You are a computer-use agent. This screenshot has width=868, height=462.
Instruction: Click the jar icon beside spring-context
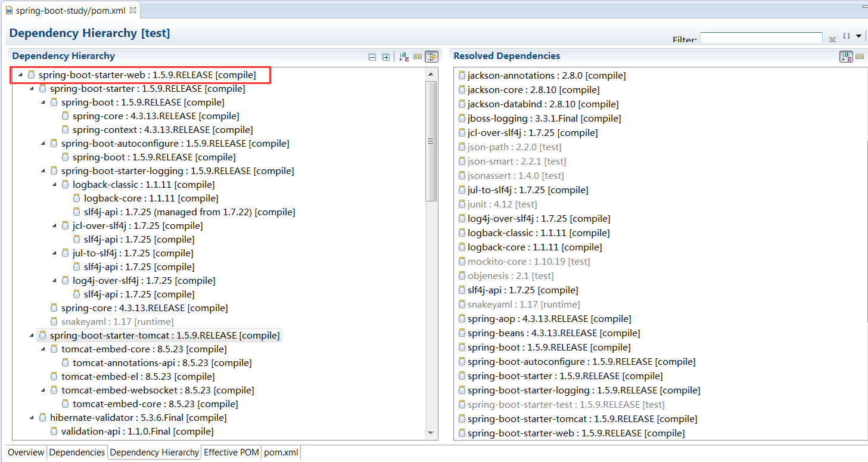(66, 130)
